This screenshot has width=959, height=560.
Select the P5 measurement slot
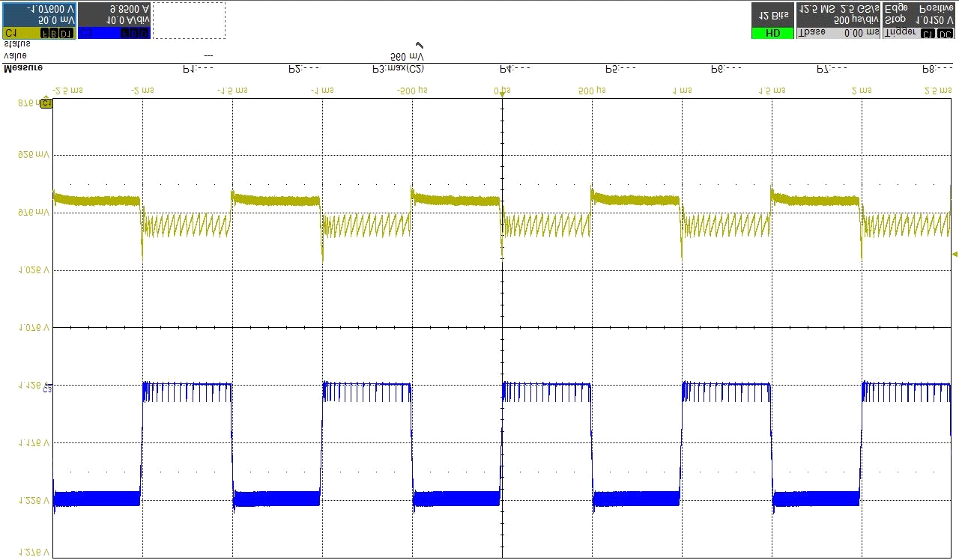621,69
